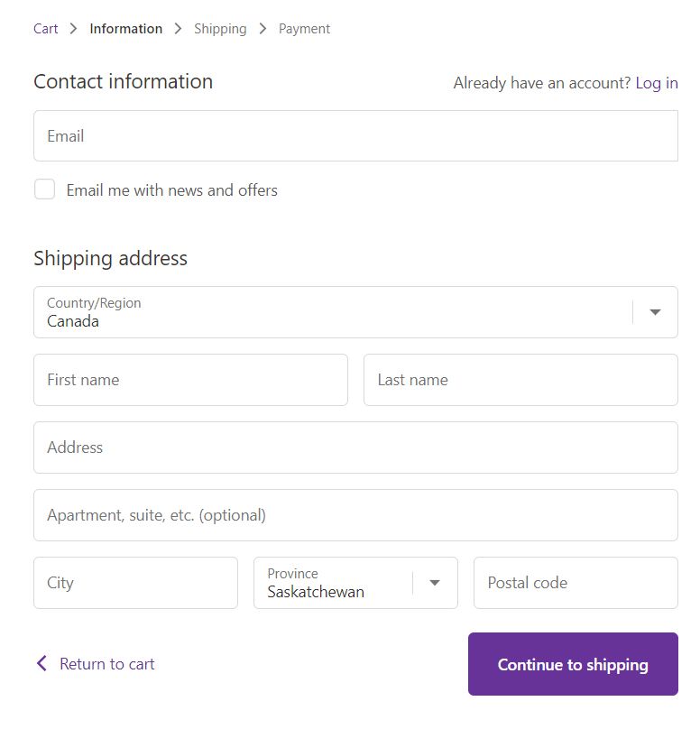700x729 pixels.
Task: Expand the Province dropdown arrow
Action: click(x=435, y=583)
